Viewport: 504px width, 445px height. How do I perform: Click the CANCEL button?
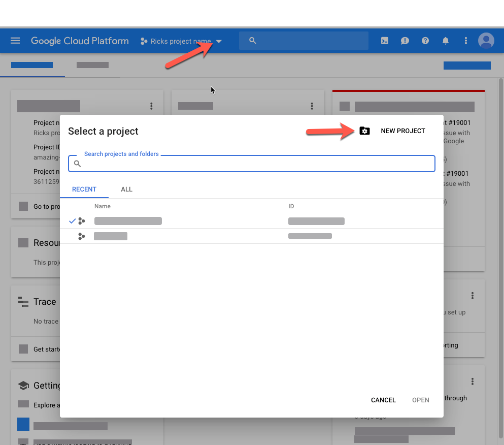[x=383, y=400]
